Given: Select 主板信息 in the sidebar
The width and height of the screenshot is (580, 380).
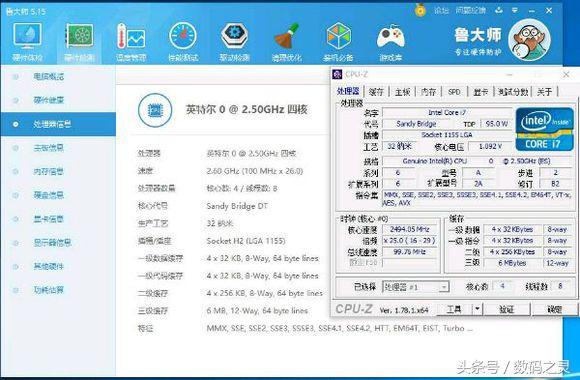Looking at the screenshot, I should click(x=48, y=148).
